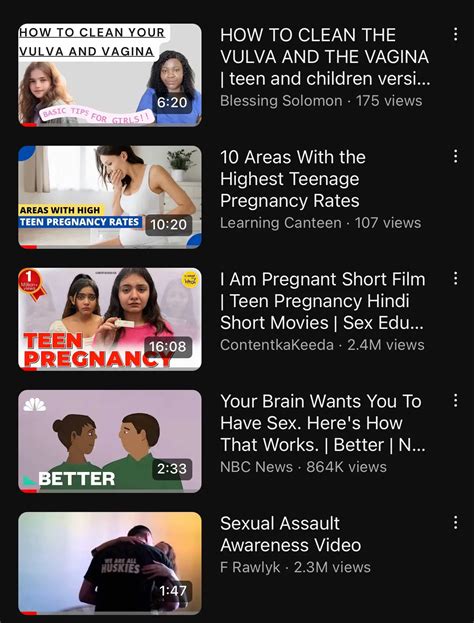The image size is (474, 623).
Task: Play the BETTER animated couple thumbnail
Action: point(110,441)
